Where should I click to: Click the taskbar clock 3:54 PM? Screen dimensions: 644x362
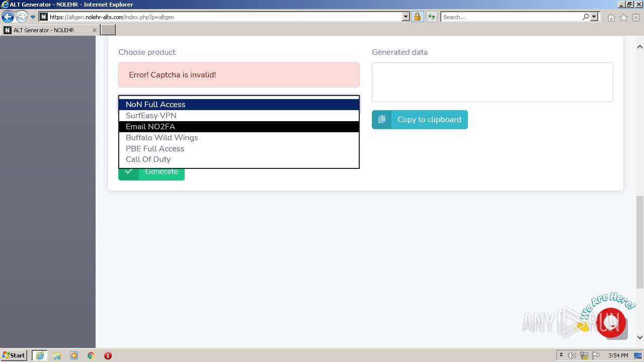(x=618, y=355)
